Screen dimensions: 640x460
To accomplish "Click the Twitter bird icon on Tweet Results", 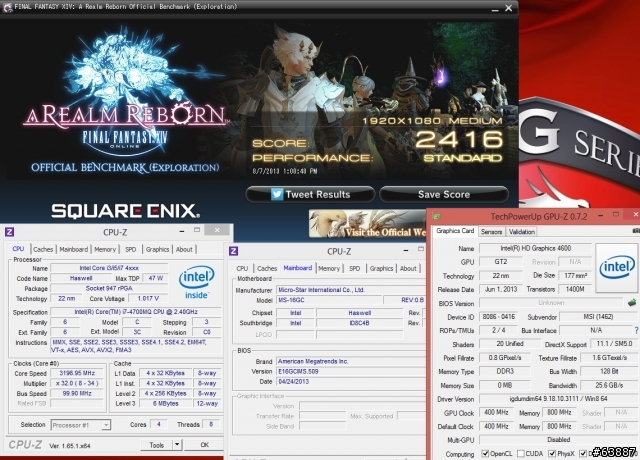I will tap(277, 194).
